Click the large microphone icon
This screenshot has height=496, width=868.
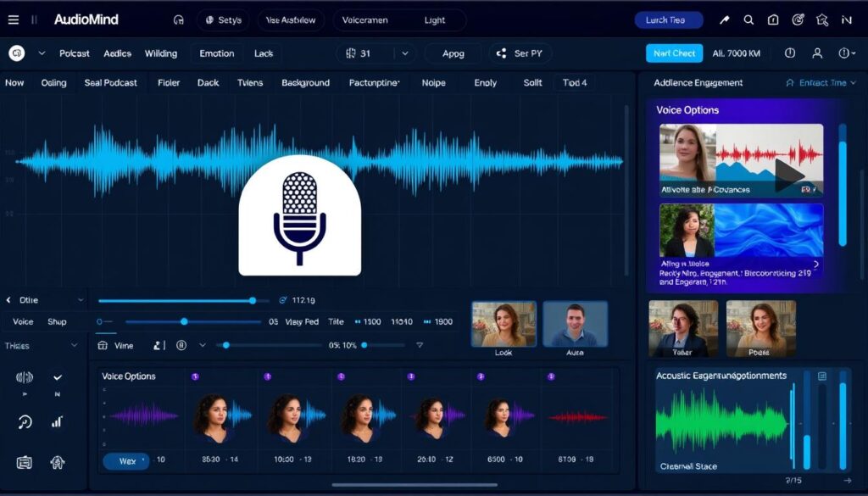click(x=299, y=216)
